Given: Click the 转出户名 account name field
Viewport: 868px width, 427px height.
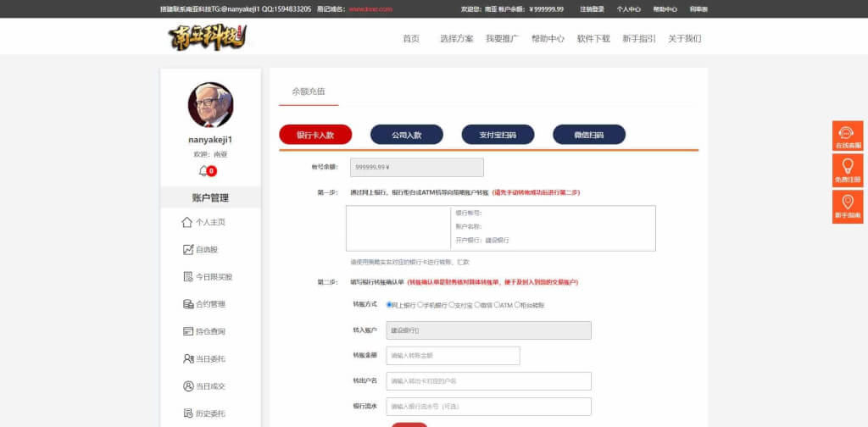Looking at the screenshot, I should [489, 381].
